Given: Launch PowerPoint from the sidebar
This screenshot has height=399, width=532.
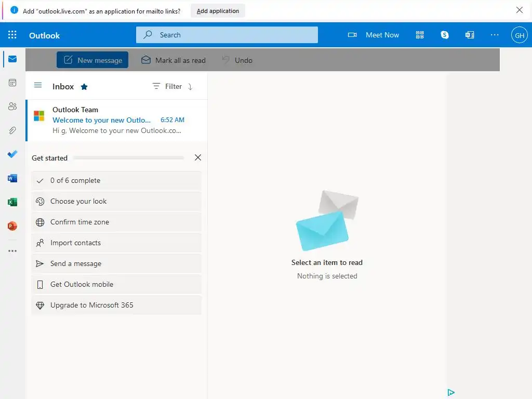Looking at the screenshot, I should point(12,226).
